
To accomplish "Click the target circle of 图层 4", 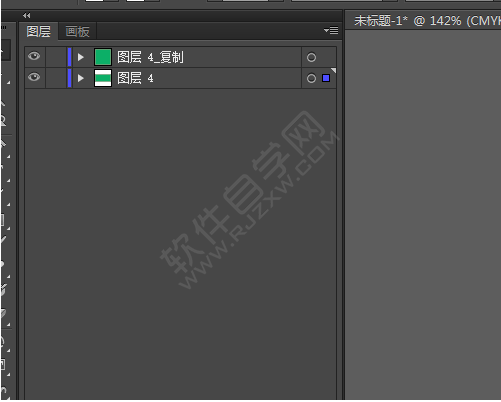I will pos(311,78).
